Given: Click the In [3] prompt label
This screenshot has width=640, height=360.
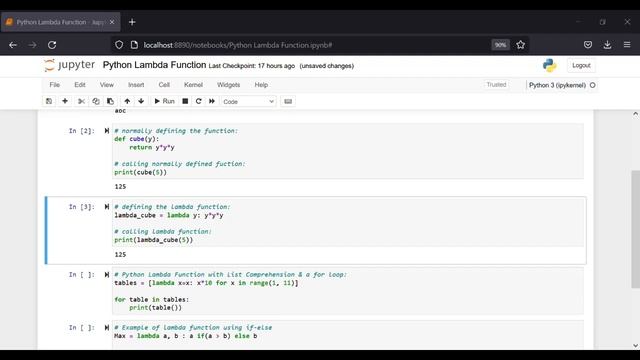Looking at the screenshot, I should point(82,207).
